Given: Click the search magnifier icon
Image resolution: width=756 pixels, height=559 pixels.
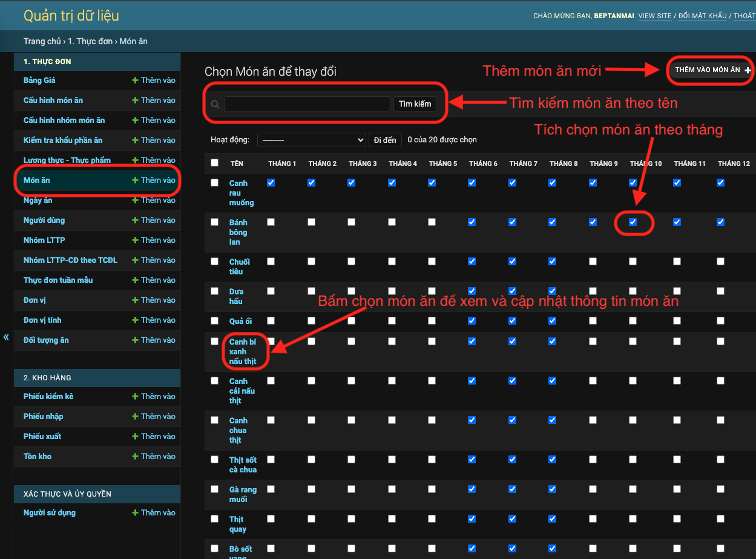Looking at the screenshot, I should pos(215,104).
